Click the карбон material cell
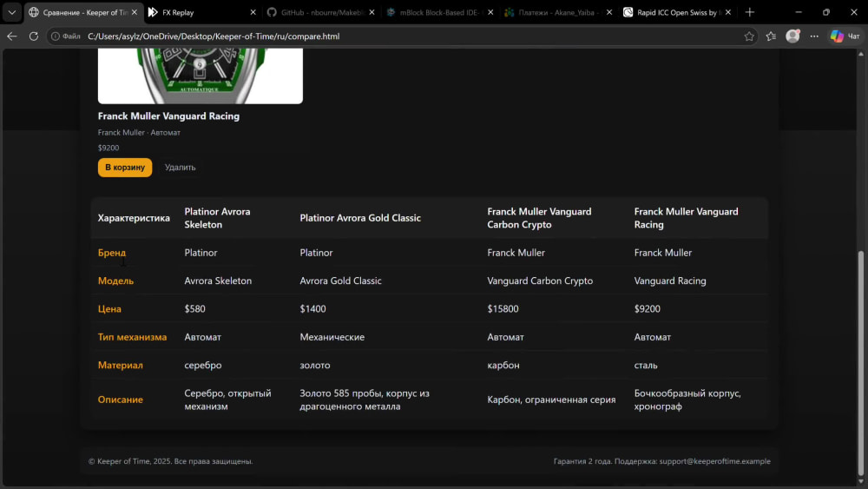Screen dimensions: 868x489 click(503, 365)
